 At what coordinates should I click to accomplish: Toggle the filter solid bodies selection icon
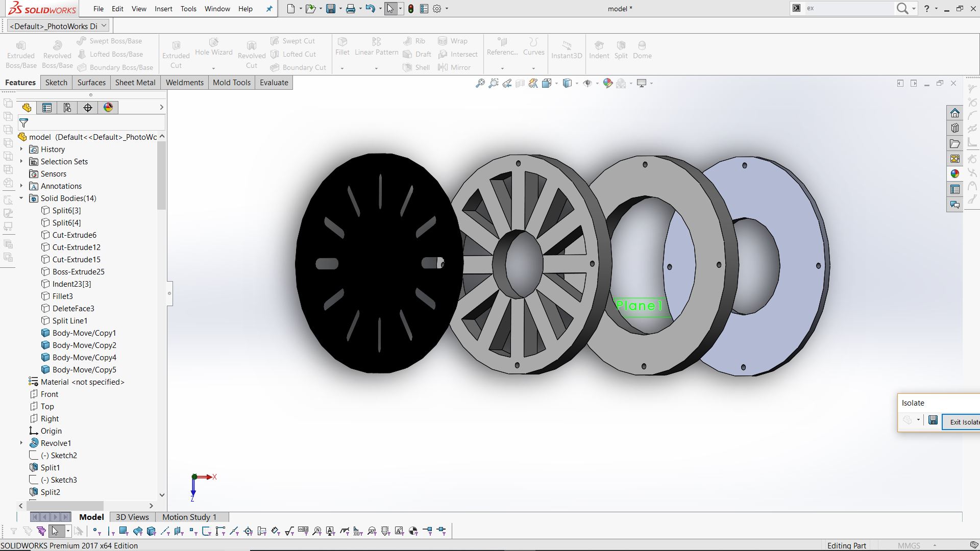click(151, 532)
